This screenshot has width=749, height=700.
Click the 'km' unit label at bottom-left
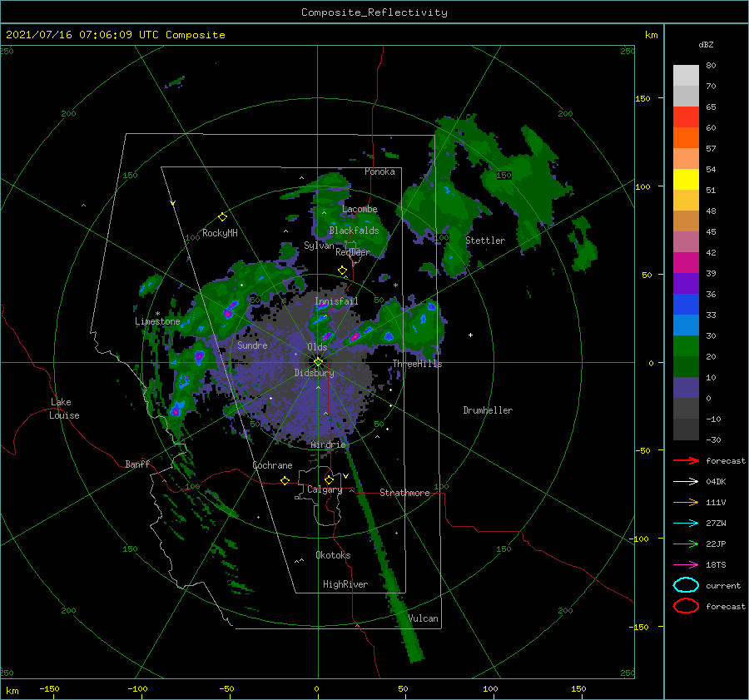coord(12,691)
